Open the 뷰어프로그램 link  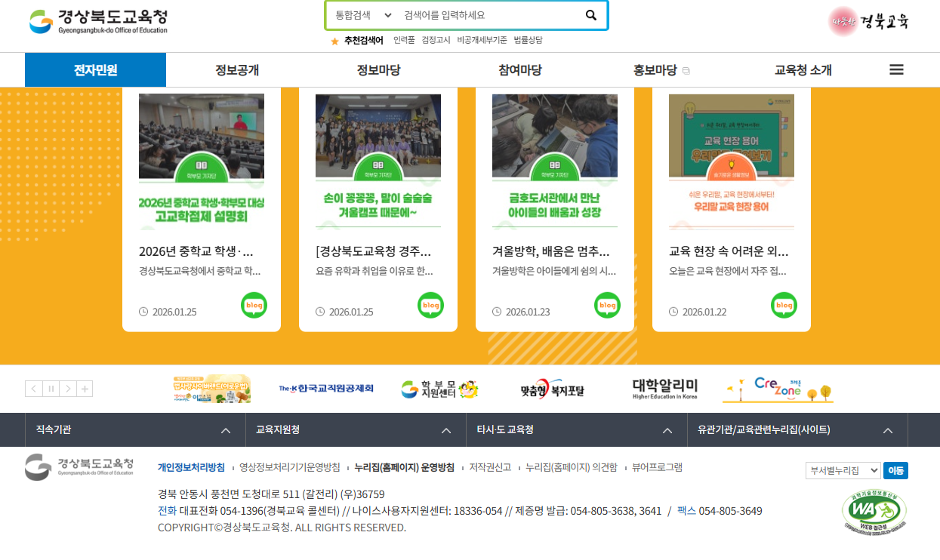657,467
